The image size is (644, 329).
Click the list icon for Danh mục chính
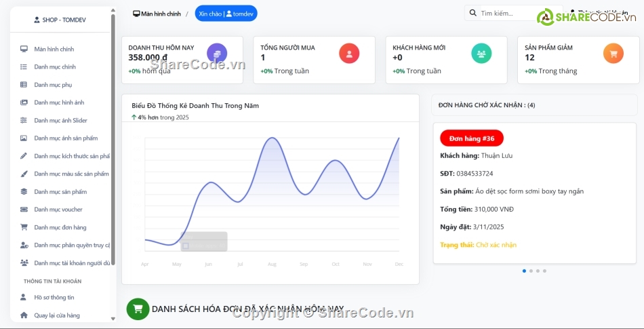click(x=24, y=66)
